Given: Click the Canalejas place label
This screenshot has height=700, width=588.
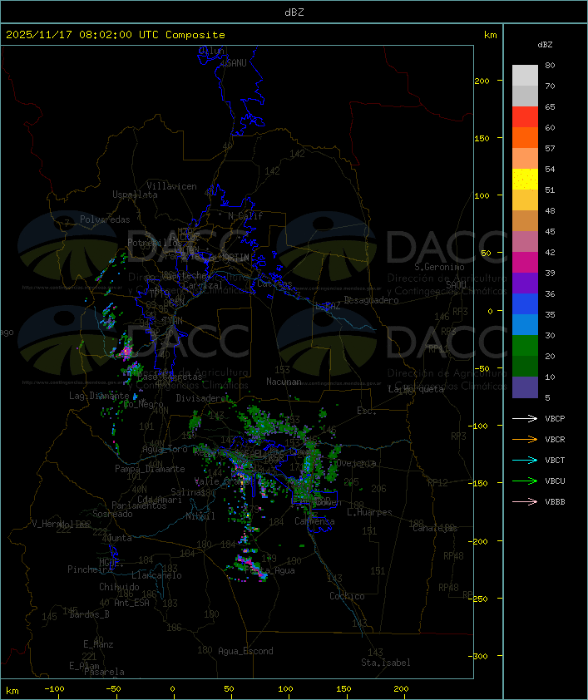Looking at the screenshot, I should [x=435, y=528].
